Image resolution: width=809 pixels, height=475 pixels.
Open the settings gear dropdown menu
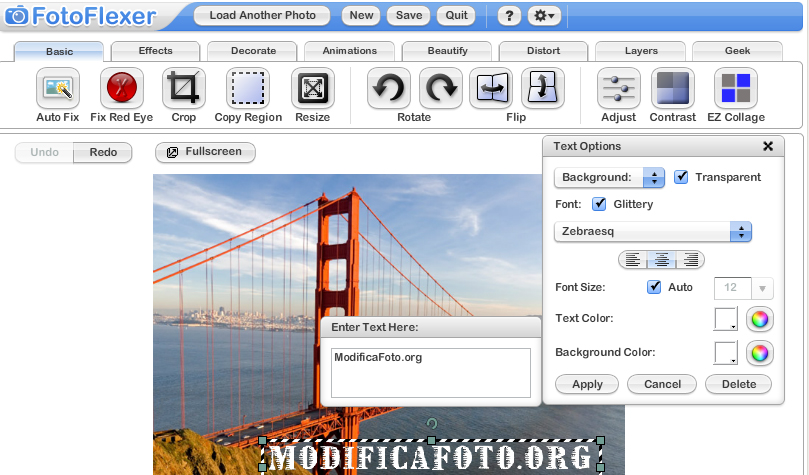pyautogui.click(x=543, y=16)
